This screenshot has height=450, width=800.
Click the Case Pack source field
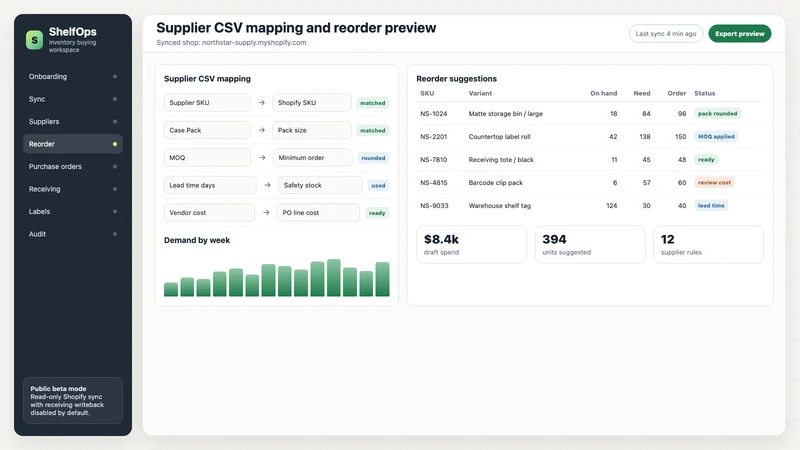pyautogui.click(x=207, y=130)
